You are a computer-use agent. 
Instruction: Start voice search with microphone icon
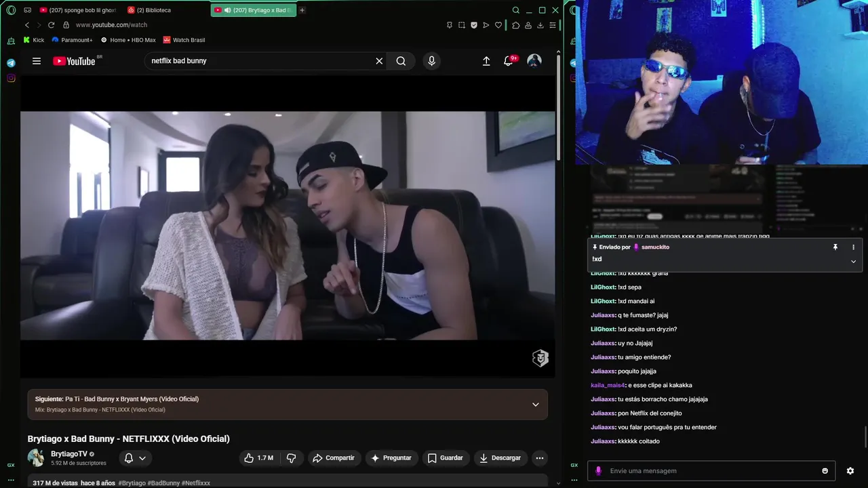coord(431,61)
